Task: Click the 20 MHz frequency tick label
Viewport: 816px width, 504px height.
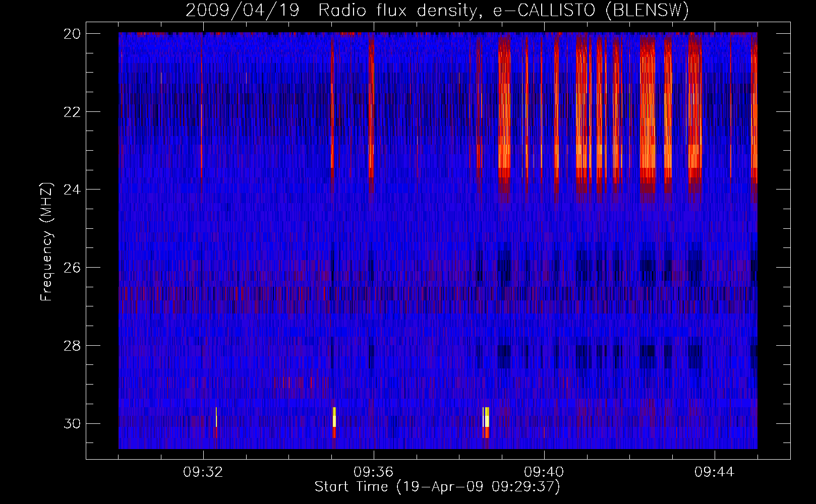Action: pyautogui.click(x=73, y=34)
